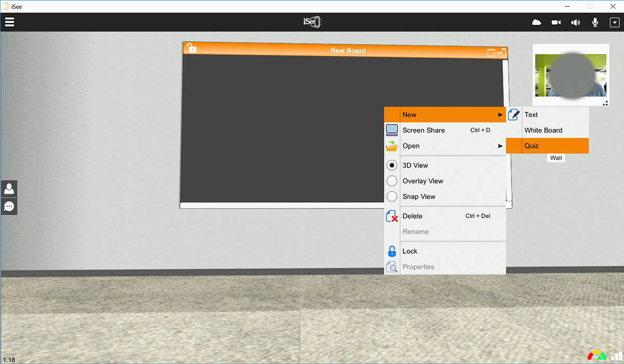Select the Snap View radio button
Screen dimensions: 624x364
pyautogui.click(x=392, y=197)
